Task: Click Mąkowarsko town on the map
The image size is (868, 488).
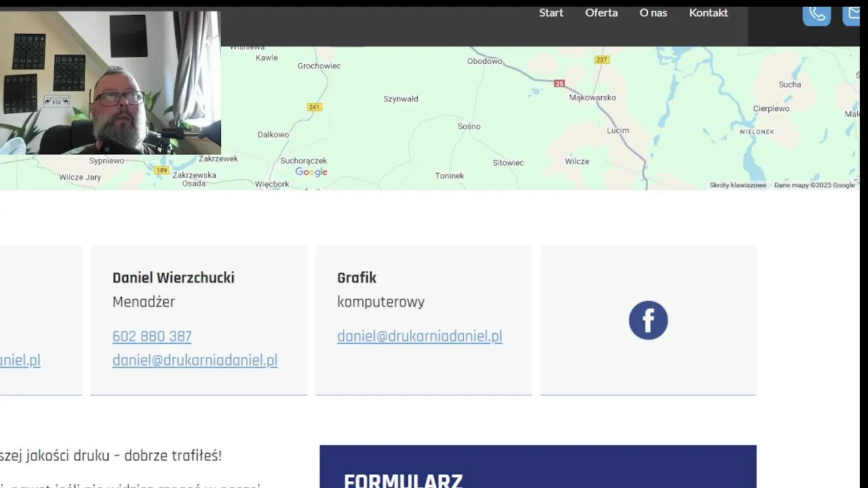Action: click(x=593, y=98)
